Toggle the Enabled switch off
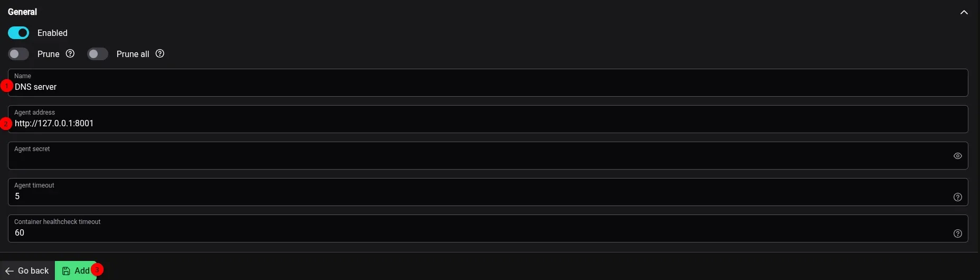Image resolution: width=980 pixels, height=280 pixels. (x=18, y=33)
